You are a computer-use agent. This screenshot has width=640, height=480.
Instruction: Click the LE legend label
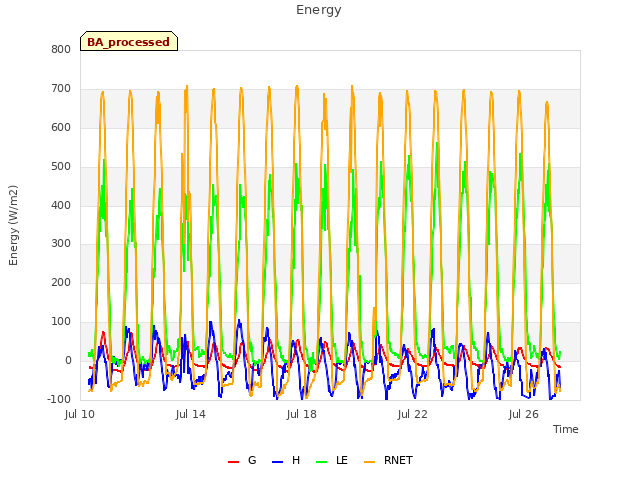coord(342,460)
